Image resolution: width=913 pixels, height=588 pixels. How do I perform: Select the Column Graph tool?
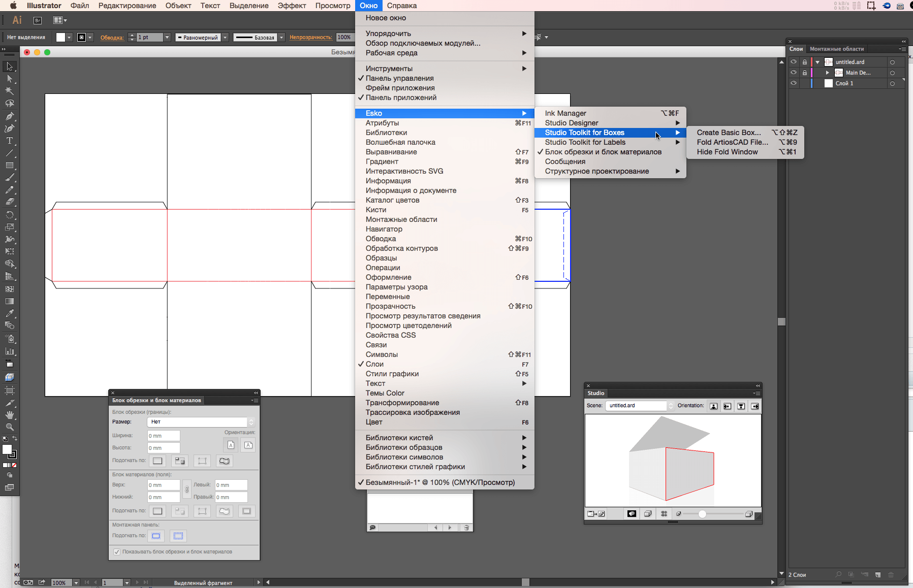(10, 351)
